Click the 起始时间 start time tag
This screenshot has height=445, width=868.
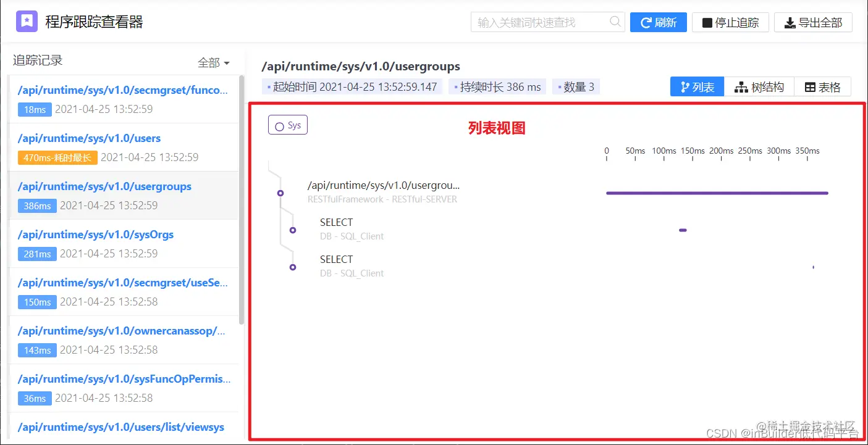[x=352, y=87]
